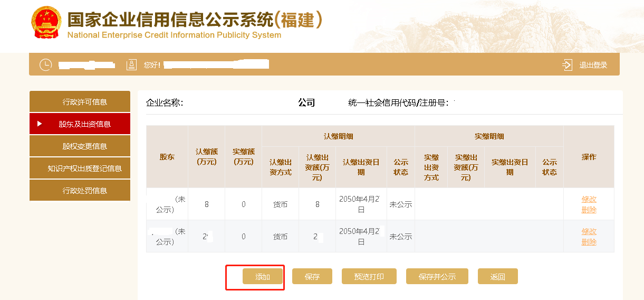
Task: Click 删除 for the 8万元 shareholder row
Action: 589,210
